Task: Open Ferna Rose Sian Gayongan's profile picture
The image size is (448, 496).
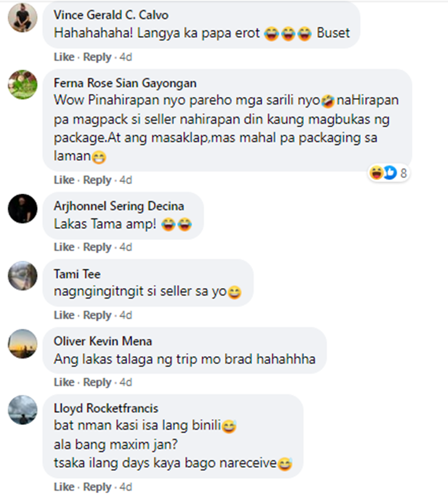Action: (23, 84)
